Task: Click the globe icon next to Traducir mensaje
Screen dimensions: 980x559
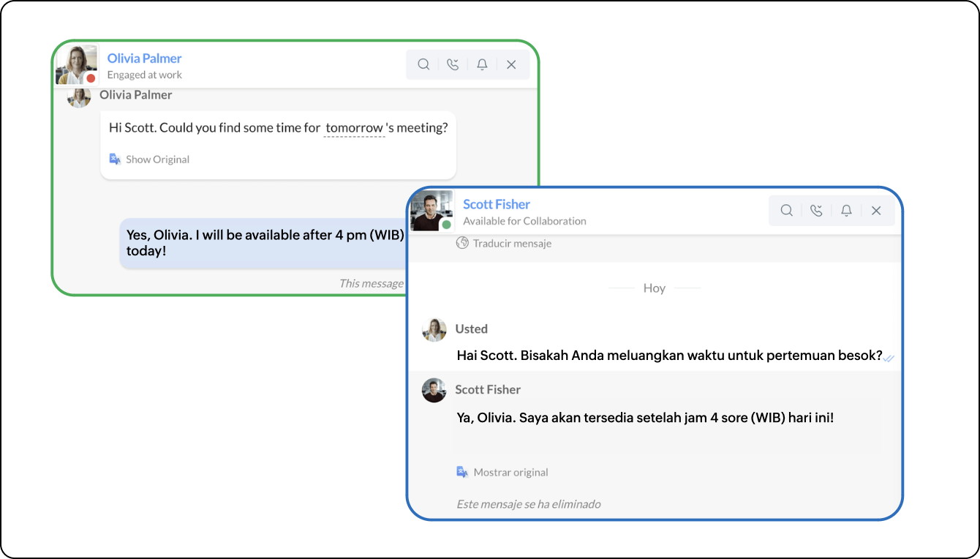Action: [x=462, y=243]
